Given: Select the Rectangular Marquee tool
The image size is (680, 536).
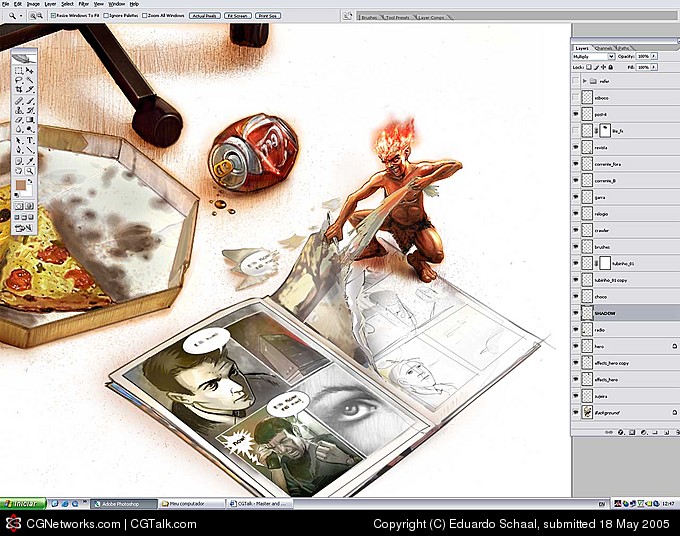Looking at the screenshot, I should (19, 71).
